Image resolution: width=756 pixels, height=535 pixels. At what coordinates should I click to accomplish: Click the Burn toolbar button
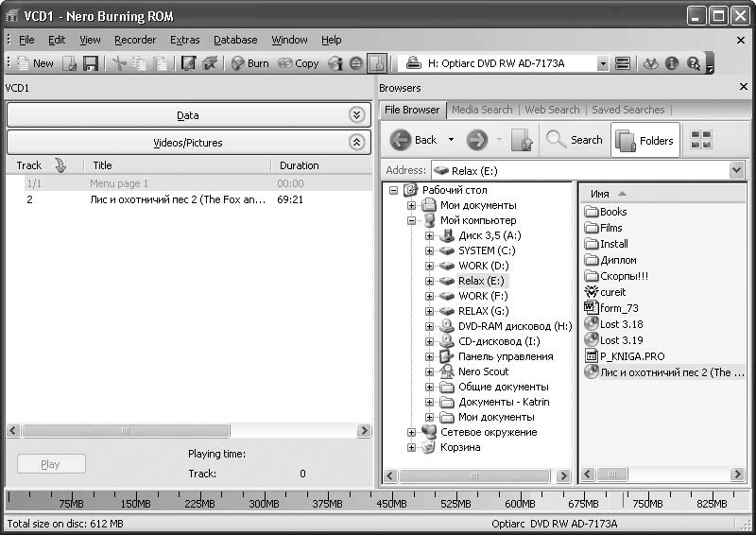coord(250,63)
